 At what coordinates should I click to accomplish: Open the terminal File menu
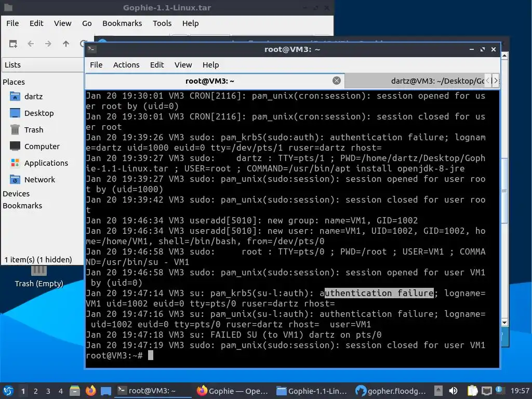[x=96, y=65]
